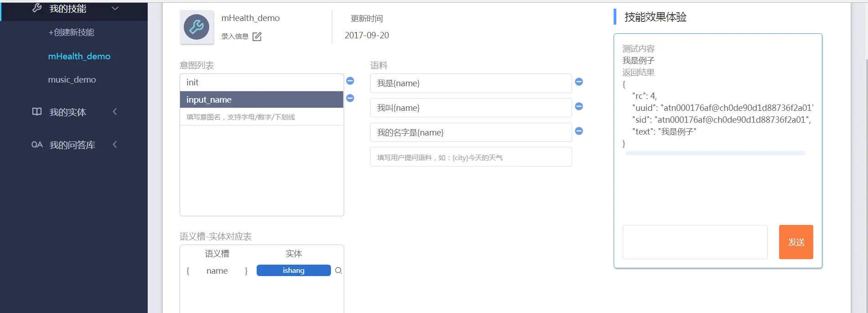Collapse the 我的技能 section chevron

[x=115, y=8]
